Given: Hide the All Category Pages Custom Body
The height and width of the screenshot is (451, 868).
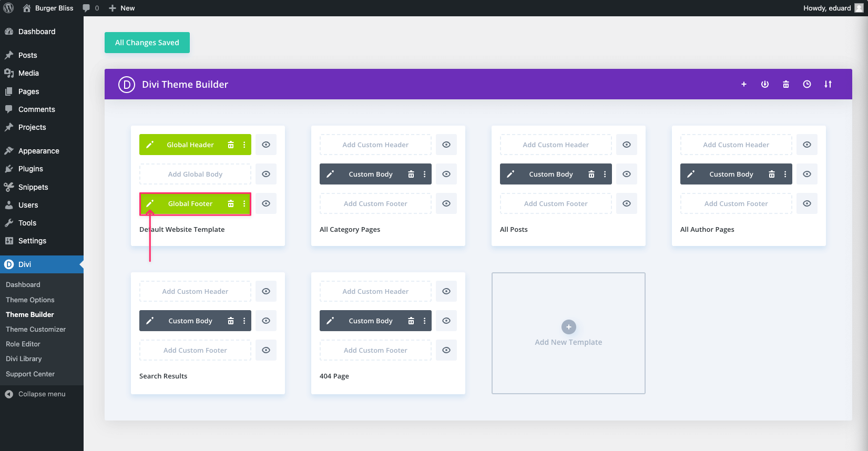Looking at the screenshot, I should (446, 174).
